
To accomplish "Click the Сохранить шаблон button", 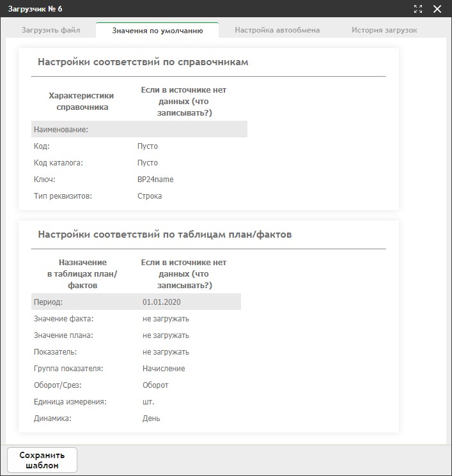I will [42, 460].
